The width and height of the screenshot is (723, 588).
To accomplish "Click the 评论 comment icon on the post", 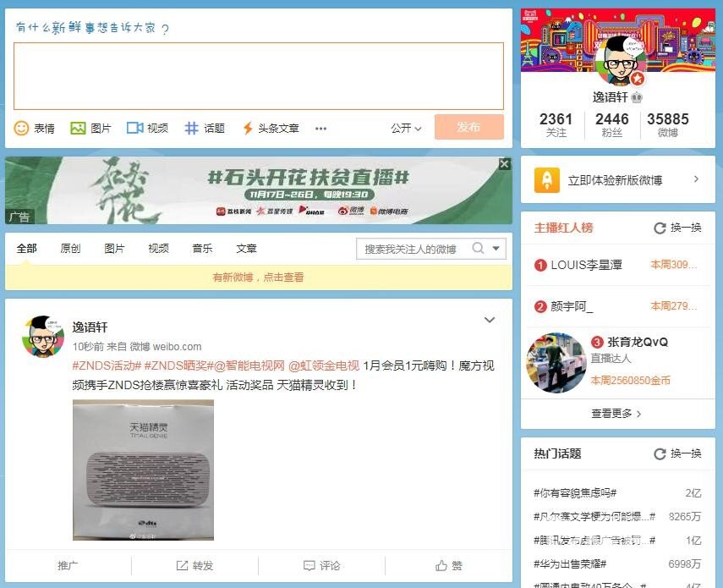I will click(x=309, y=565).
